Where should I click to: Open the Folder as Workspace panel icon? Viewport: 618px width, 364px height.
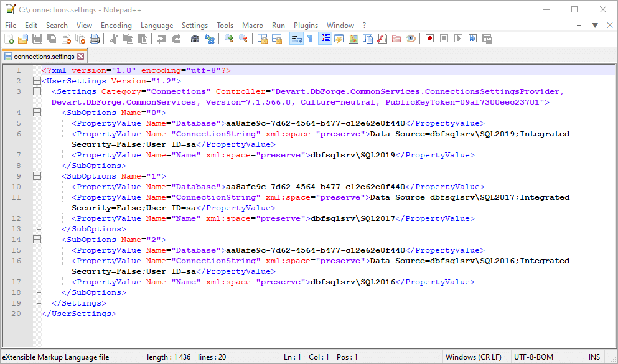click(x=396, y=39)
